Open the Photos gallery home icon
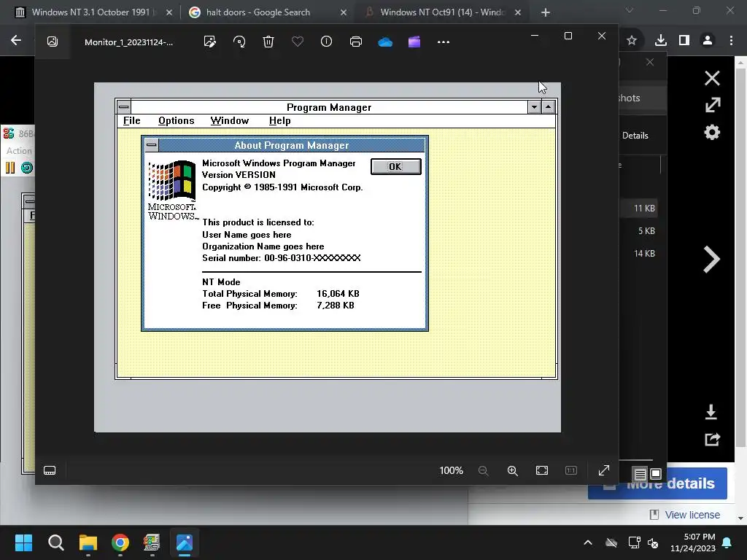This screenshot has height=560, width=747. point(53,42)
